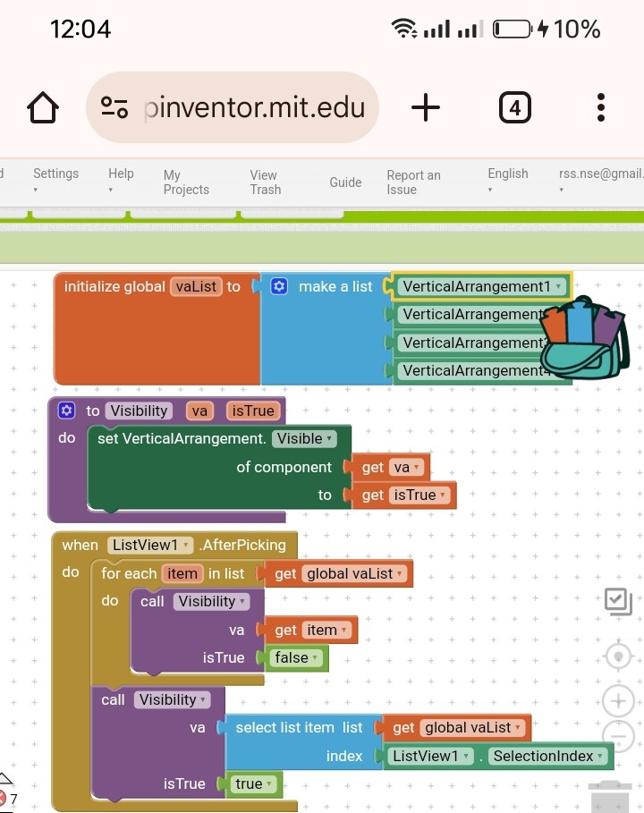Tap the battery status icon

(x=513, y=29)
